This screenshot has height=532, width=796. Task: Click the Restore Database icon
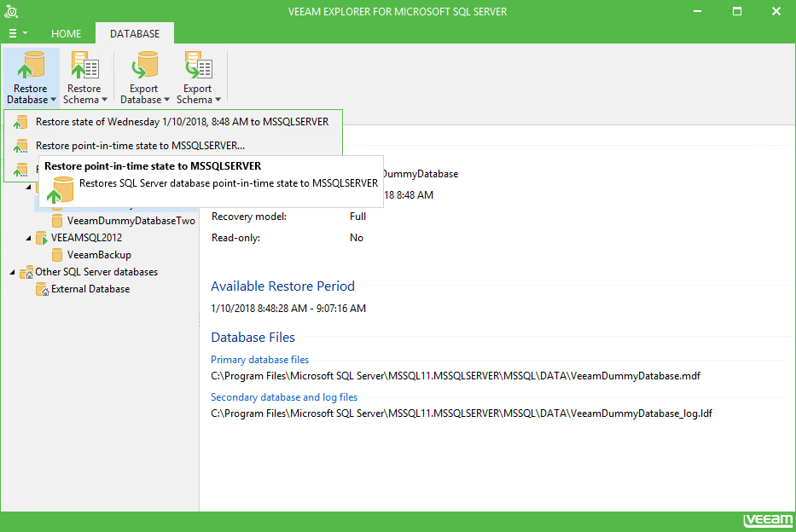coord(31,66)
